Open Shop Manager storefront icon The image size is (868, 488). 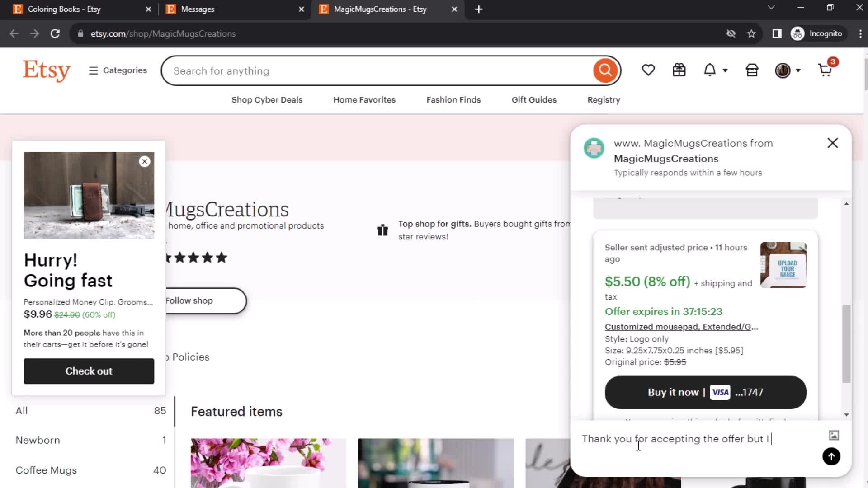pos(752,70)
